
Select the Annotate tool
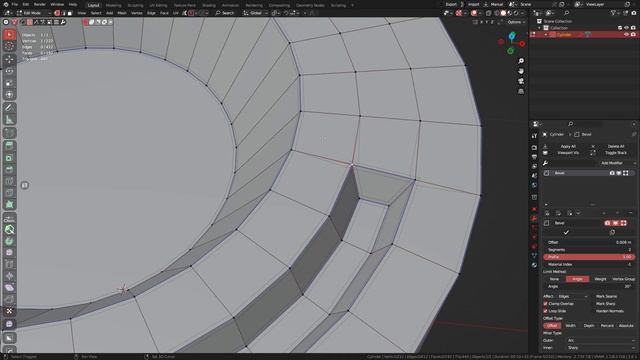pos(9,108)
